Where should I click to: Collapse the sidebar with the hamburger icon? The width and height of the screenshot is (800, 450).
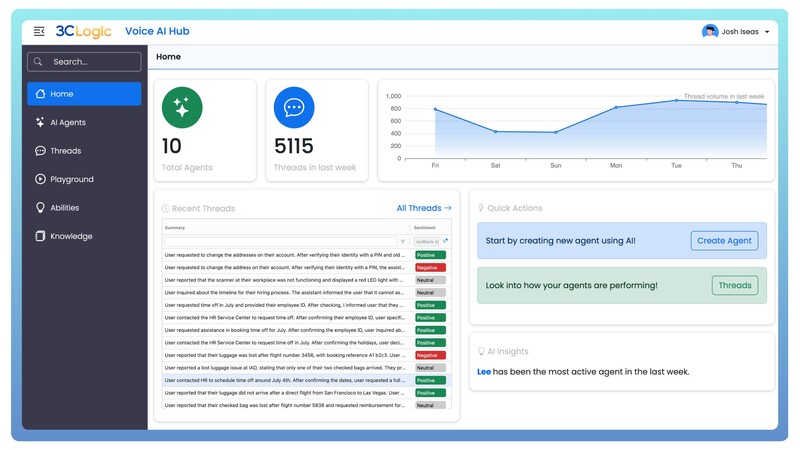pos(39,32)
